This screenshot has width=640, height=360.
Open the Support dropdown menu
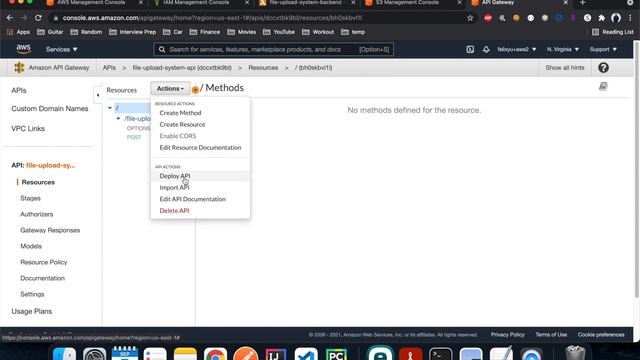click(x=603, y=49)
